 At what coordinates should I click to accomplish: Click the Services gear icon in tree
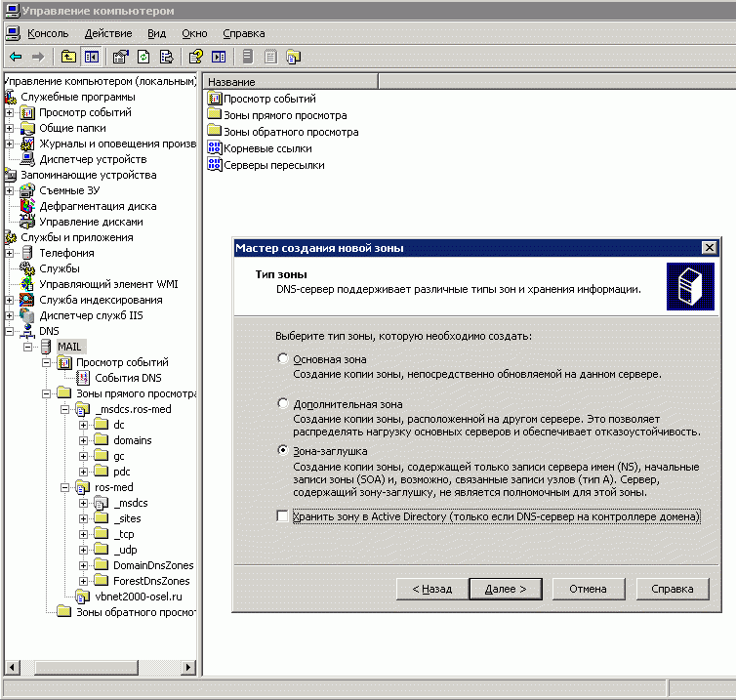27,268
